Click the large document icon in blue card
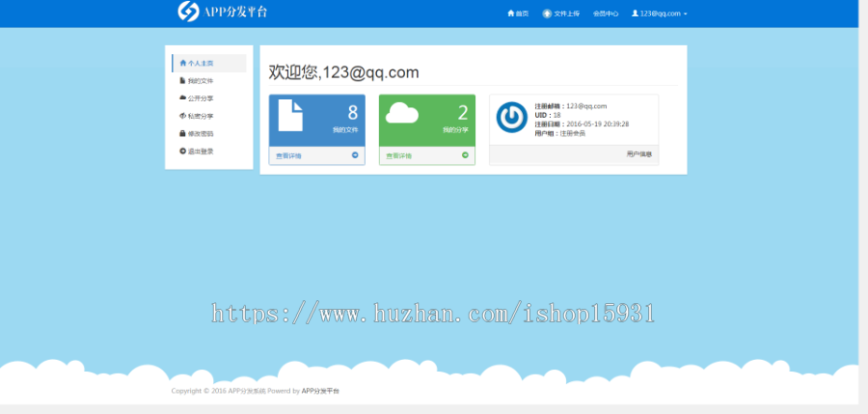The image size is (868, 414). [290, 115]
